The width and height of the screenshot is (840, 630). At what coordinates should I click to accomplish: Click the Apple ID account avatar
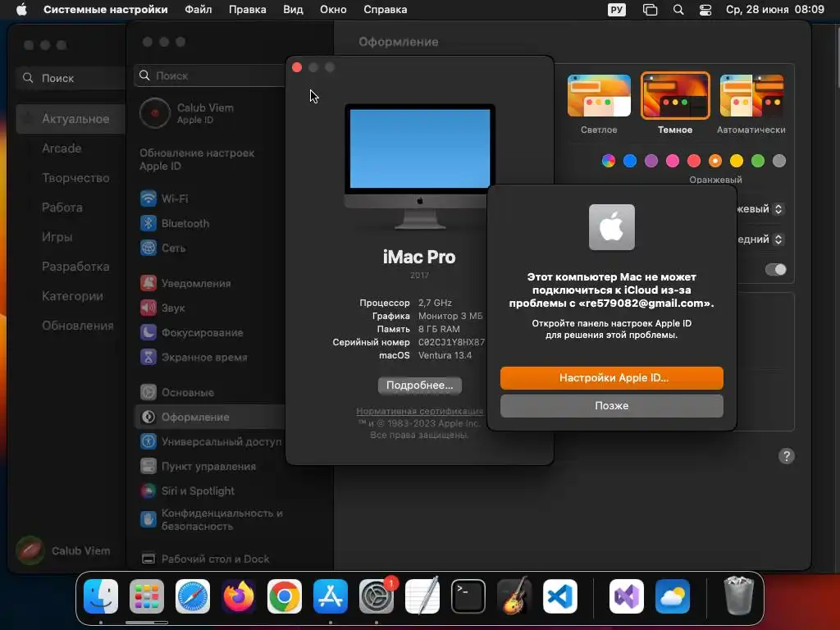click(x=155, y=113)
